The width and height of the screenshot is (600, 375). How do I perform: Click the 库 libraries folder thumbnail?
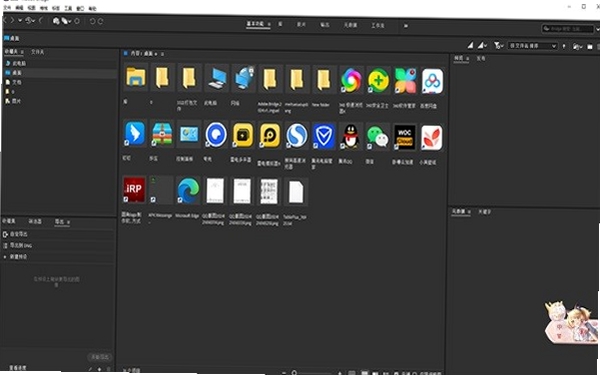point(136,77)
